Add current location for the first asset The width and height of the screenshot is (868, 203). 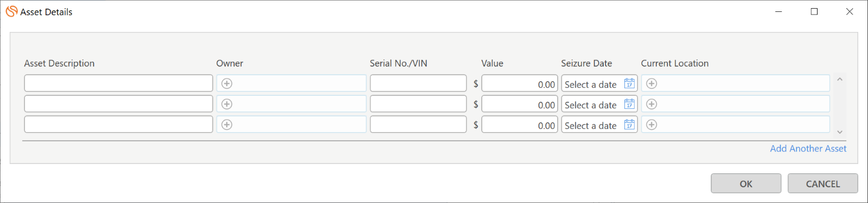(652, 83)
